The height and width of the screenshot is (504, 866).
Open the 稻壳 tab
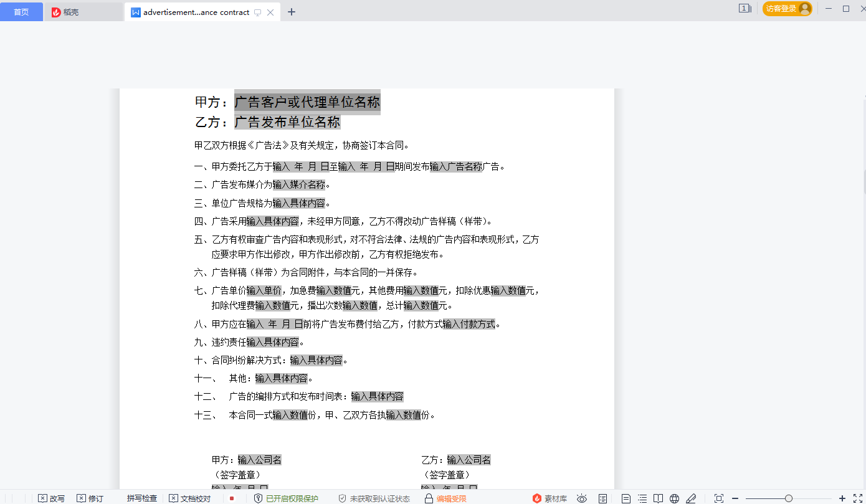click(71, 12)
